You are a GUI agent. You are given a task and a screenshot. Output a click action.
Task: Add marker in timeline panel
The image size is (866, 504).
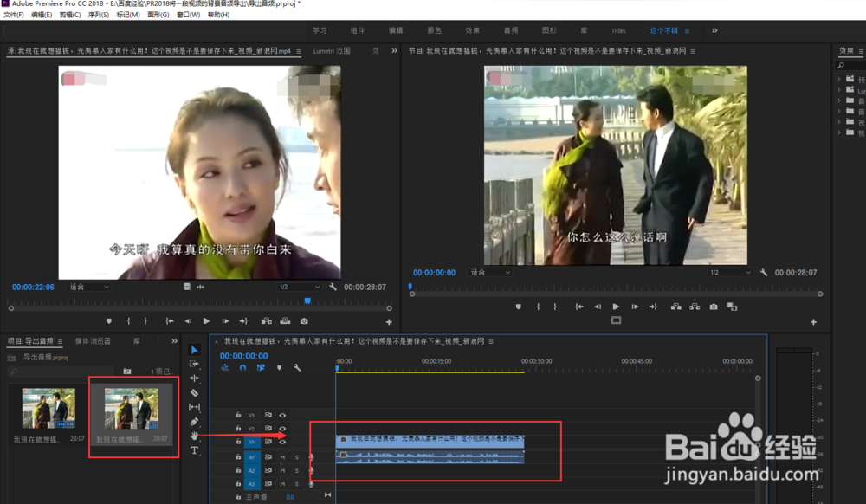pyautogui.click(x=280, y=368)
